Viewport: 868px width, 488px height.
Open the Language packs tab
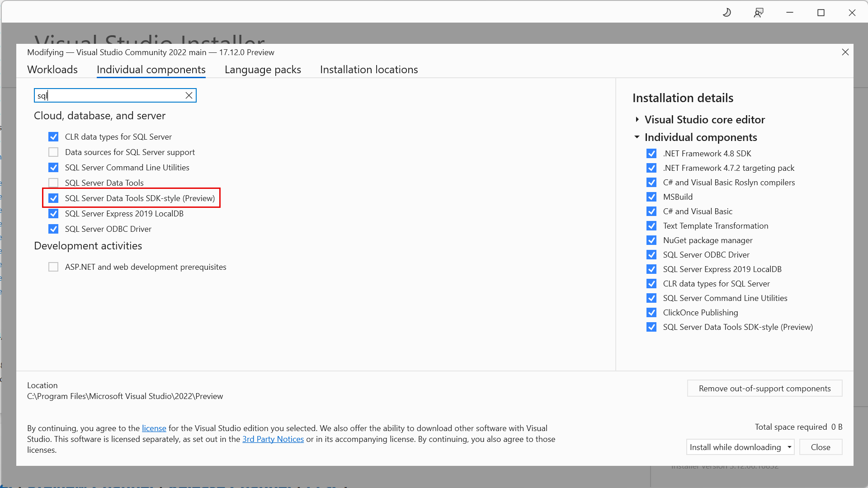(x=263, y=70)
